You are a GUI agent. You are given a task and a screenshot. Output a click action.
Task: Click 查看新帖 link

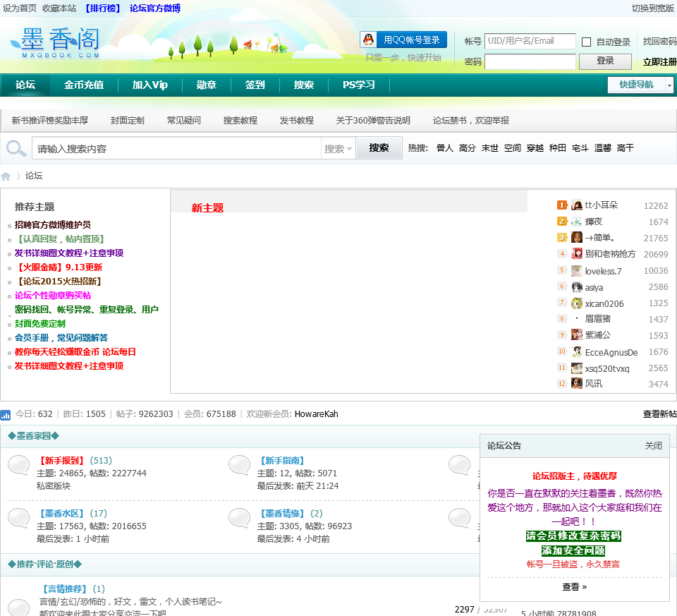point(660,413)
